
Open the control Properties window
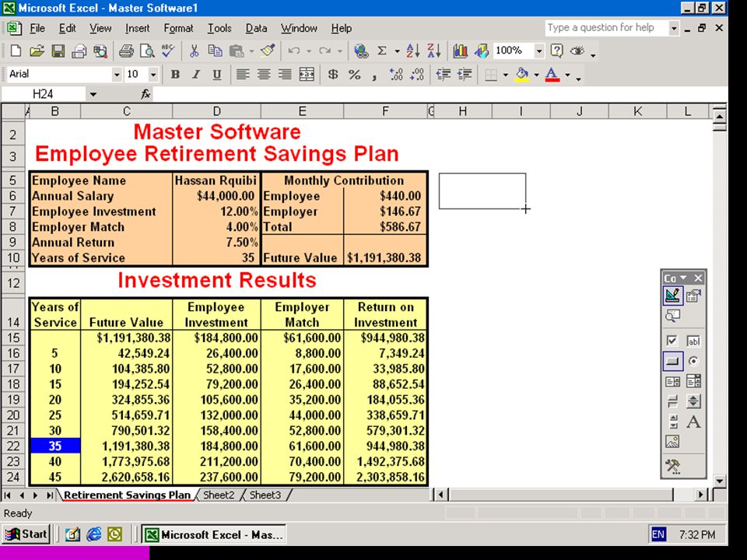click(x=693, y=296)
